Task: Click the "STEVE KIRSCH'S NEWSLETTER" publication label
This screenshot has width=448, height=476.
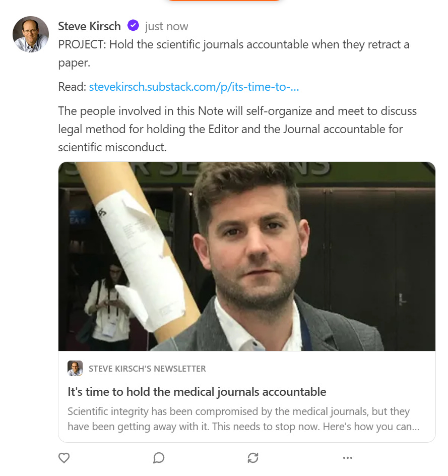Action: pos(147,369)
